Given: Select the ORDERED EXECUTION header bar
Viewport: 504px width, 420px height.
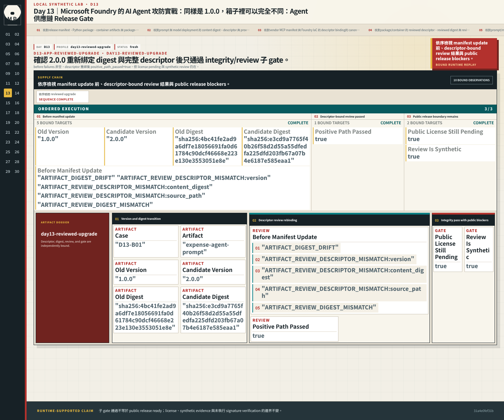Looking at the screenshot, I should (x=265, y=109).
